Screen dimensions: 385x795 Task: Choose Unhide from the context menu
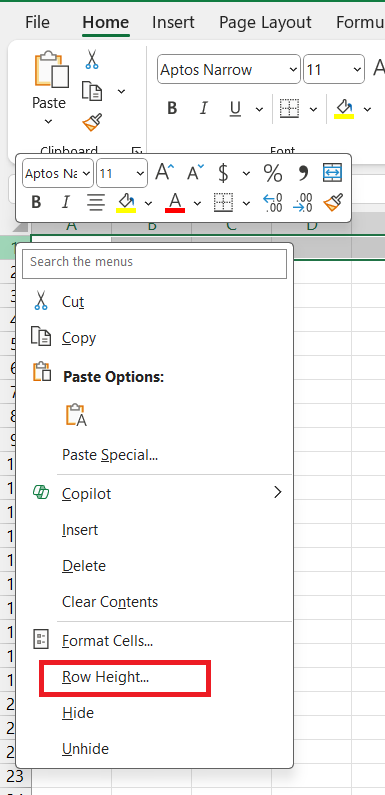click(155, 749)
